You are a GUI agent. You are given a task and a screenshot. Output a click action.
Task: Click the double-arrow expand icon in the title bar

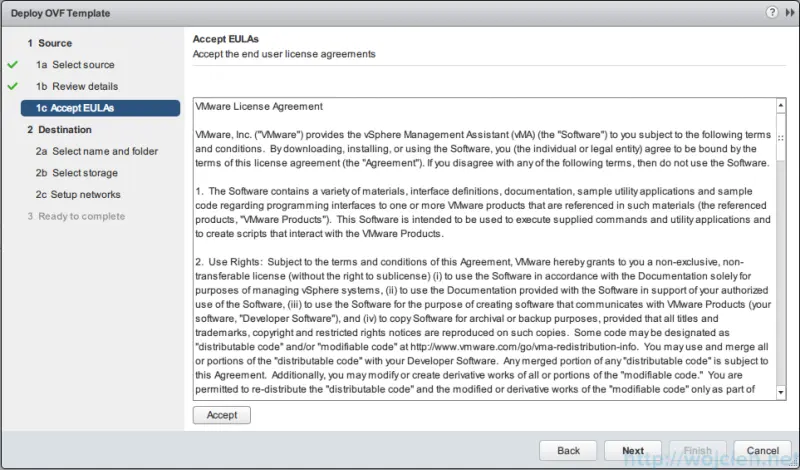tap(790, 13)
